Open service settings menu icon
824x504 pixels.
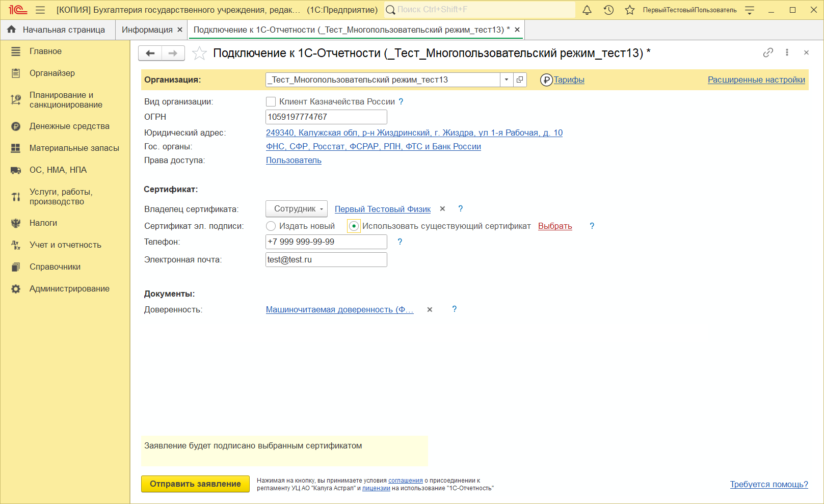750,10
